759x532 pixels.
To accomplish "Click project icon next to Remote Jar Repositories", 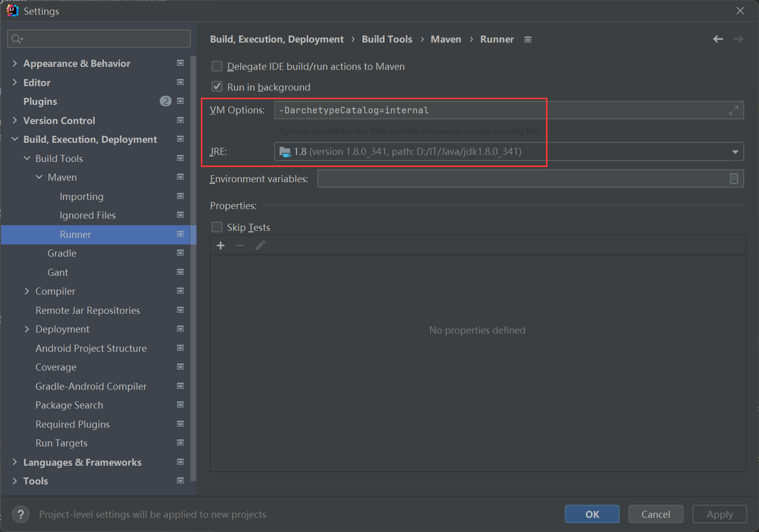I will (180, 310).
